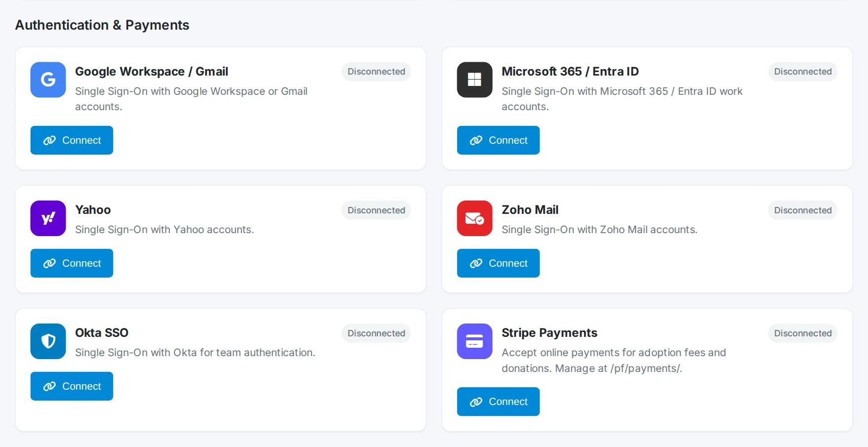This screenshot has width=868, height=447.
Task: Click 'Single Sign-On with Zoho Mail accounts.' text
Action: 599,230
